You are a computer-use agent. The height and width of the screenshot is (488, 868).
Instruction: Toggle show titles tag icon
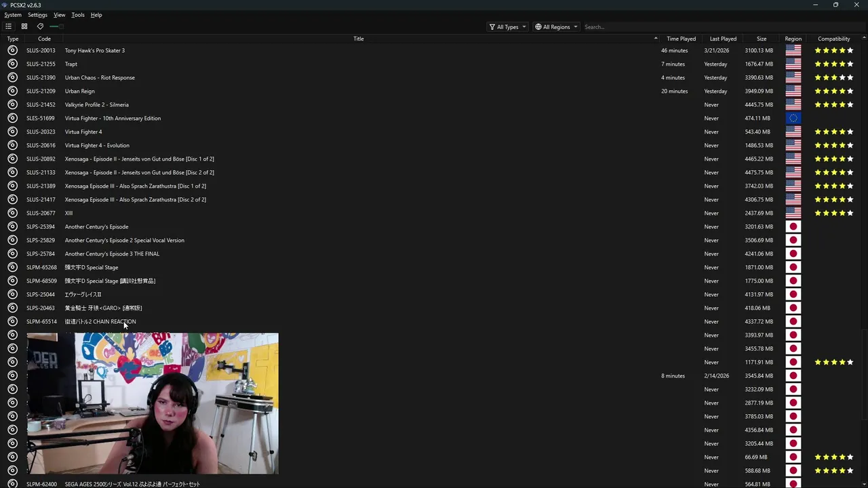click(x=40, y=26)
